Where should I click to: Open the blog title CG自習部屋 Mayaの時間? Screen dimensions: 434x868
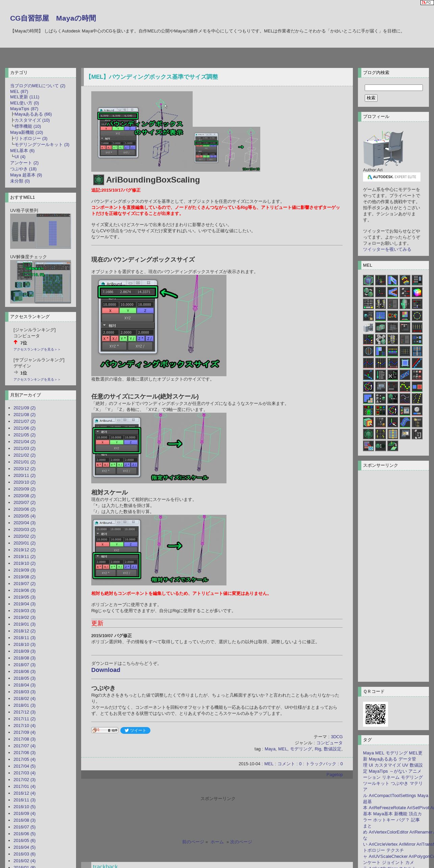pyautogui.click(x=53, y=18)
